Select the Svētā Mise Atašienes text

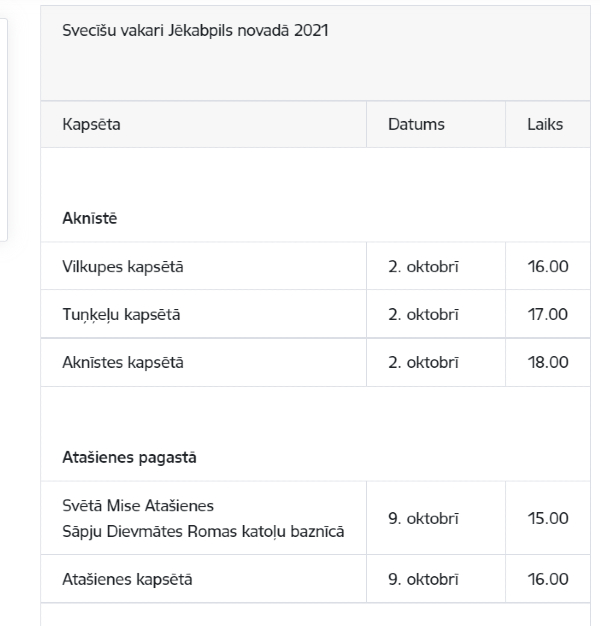tap(138, 506)
